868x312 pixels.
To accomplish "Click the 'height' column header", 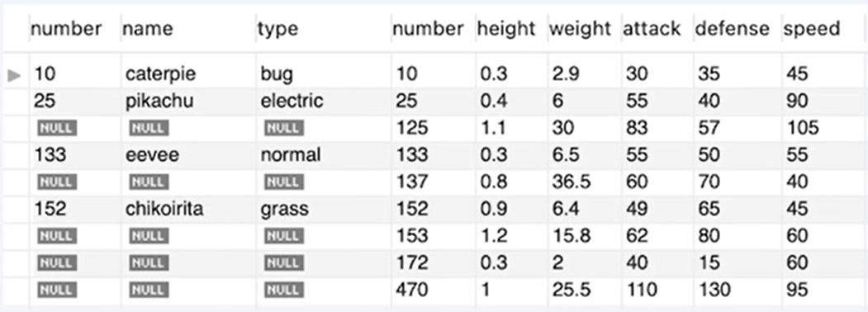I will click(x=506, y=29).
